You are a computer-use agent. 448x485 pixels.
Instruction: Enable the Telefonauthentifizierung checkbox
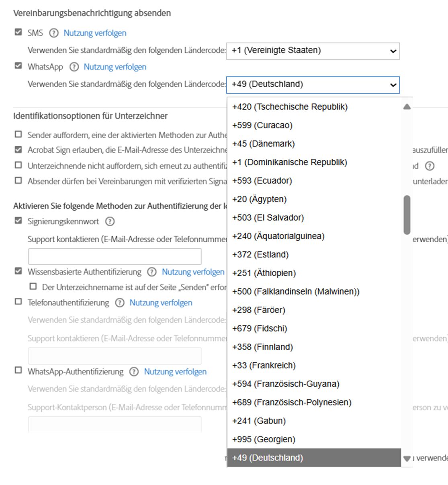[18, 302]
